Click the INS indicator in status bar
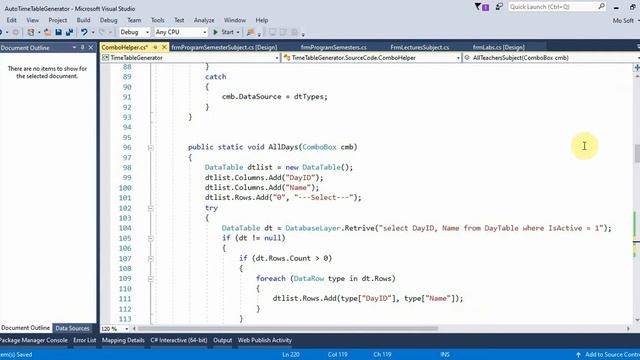This screenshot has height=360, width=640. pos(445,354)
